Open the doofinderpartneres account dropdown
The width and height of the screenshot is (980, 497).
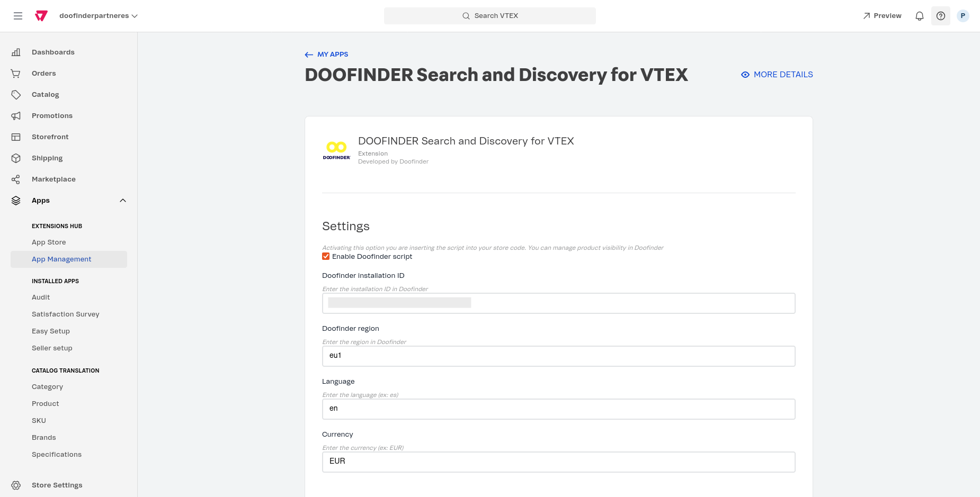pyautogui.click(x=99, y=16)
